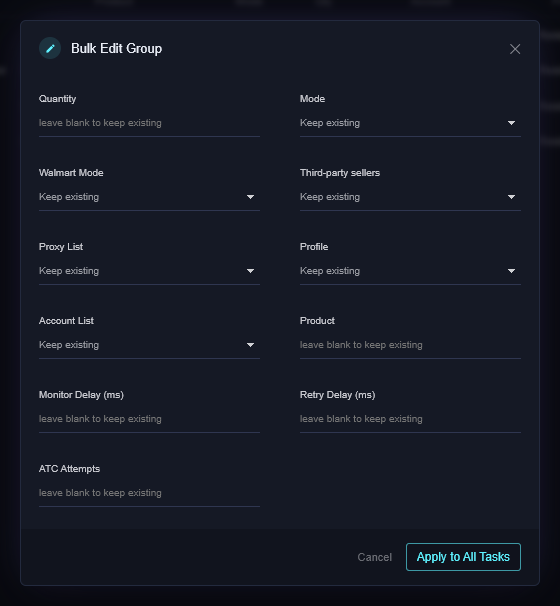Focus the Monitor Delay (ms) field

pyautogui.click(x=149, y=419)
